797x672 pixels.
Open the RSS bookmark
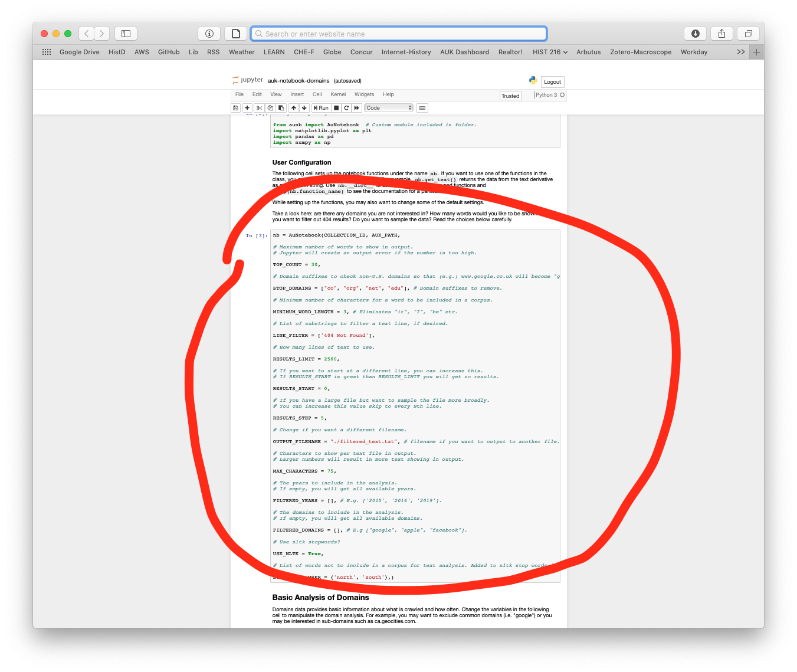[x=214, y=52]
